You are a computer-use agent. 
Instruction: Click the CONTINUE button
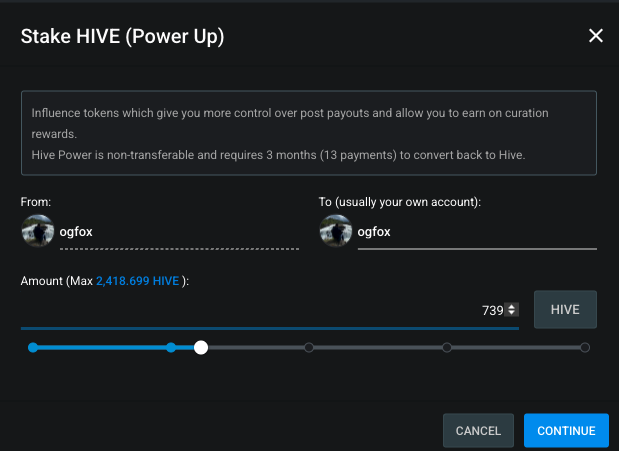click(566, 430)
